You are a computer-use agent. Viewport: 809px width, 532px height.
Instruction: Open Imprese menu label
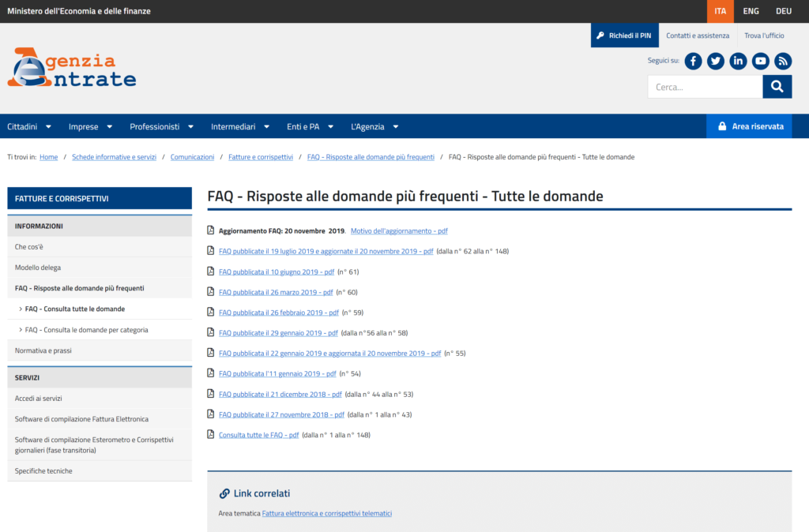click(x=84, y=127)
